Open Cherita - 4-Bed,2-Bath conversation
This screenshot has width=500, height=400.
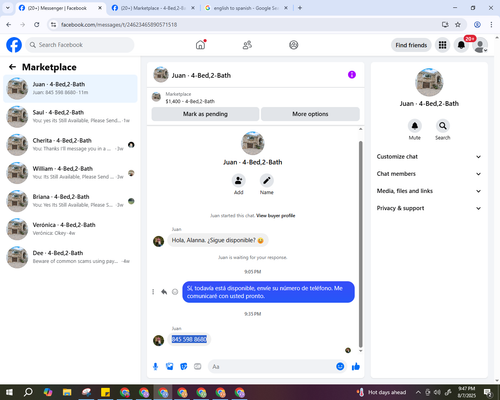click(x=70, y=145)
